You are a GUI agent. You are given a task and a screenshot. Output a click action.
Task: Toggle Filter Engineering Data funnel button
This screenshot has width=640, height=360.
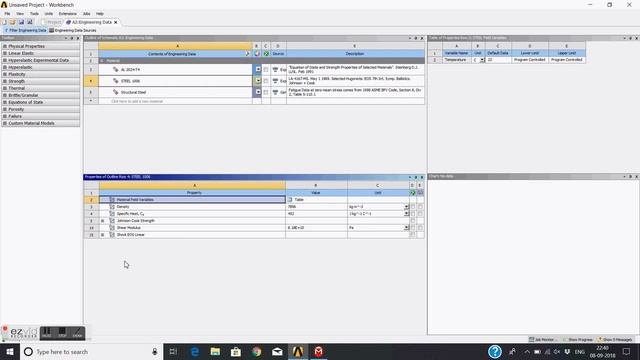click(x=25, y=30)
